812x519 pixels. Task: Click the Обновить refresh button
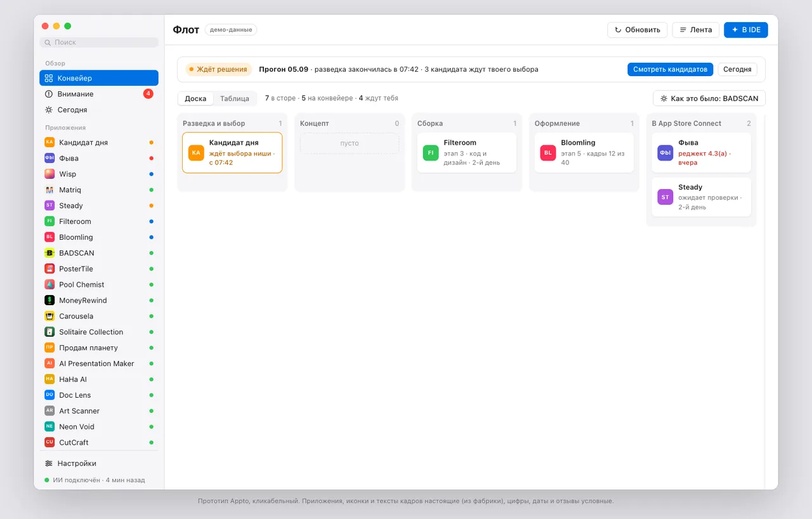coord(638,30)
